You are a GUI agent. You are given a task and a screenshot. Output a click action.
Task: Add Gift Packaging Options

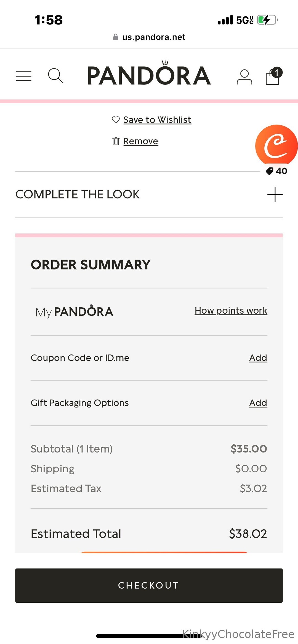coord(258,403)
